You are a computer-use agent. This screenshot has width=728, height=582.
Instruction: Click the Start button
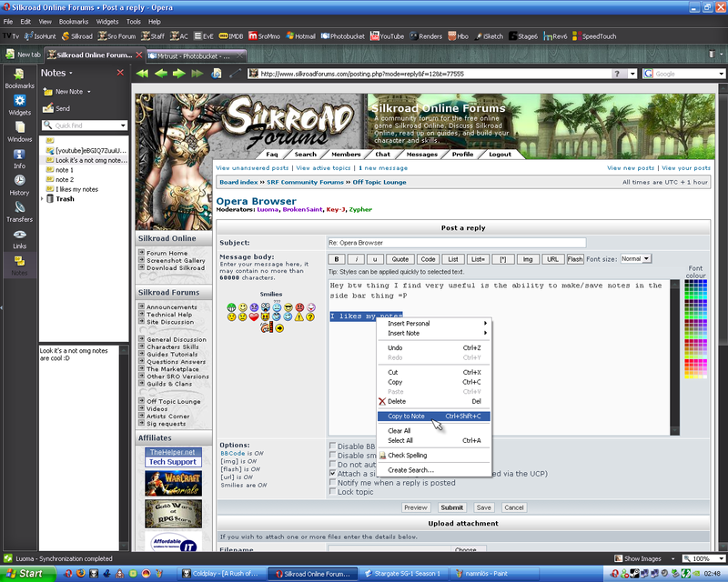[27, 574]
